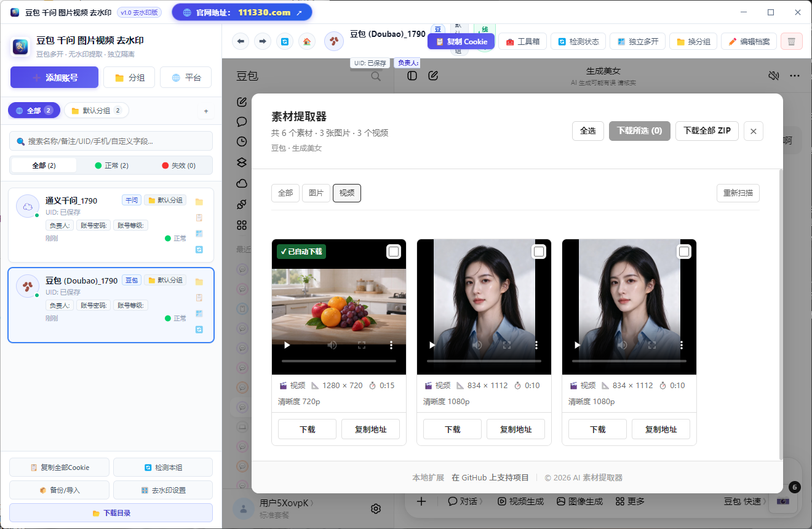The image size is (812, 529).
Task: Select the 全部 group chip with count 2
Action: point(34,111)
